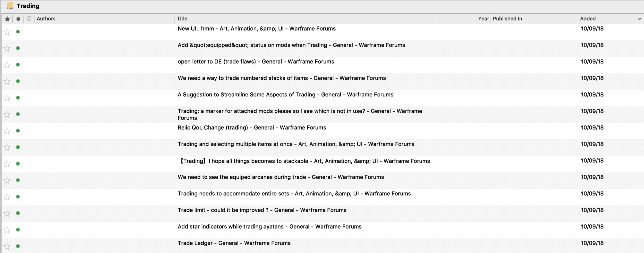The height and width of the screenshot is (253, 644).
Task: Select 'Trade Ledger - General' title
Action: pos(234,243)
